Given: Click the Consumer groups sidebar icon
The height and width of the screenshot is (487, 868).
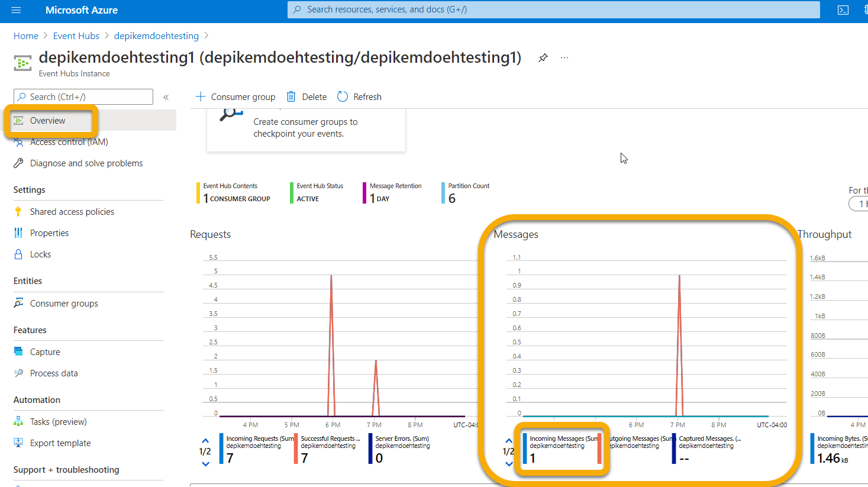Looking at the screenshot, I should coord(18,304).
